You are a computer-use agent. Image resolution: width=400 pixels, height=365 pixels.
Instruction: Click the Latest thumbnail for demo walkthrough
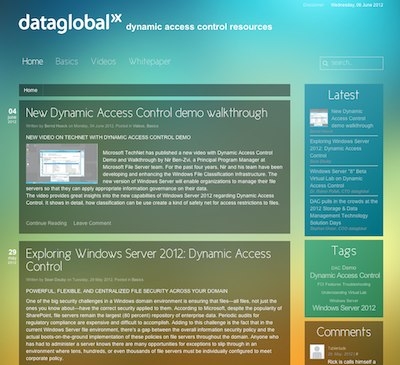(319, 117)
